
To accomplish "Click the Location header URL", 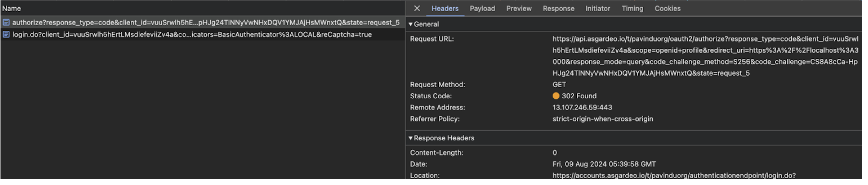I will 674,175.
